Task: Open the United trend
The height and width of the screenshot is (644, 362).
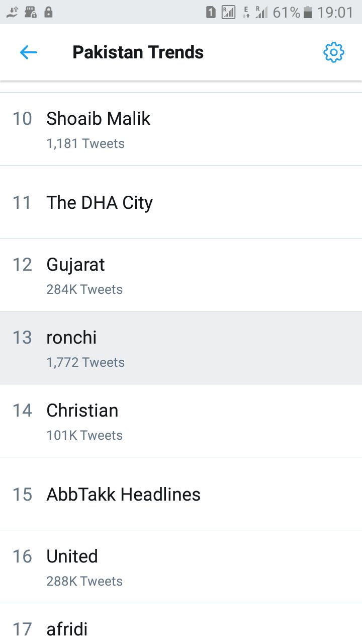Action: tap(72, 557)
